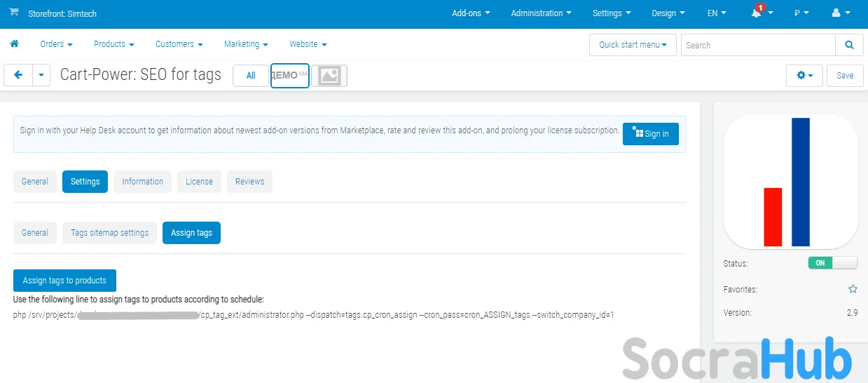This screenshot has width=868, height=383.
Task: Click the add-on logo thumbnail
Action: [x=790, y=182]
